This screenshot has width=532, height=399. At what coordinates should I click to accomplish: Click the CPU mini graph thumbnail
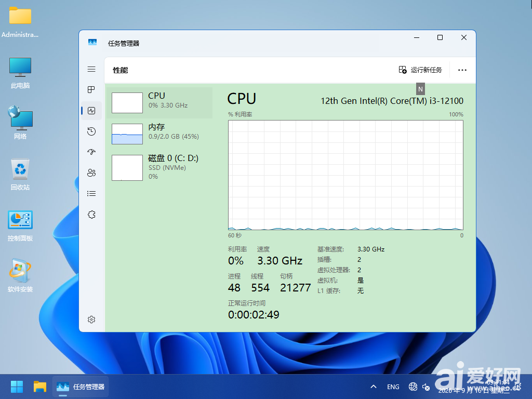127,103
